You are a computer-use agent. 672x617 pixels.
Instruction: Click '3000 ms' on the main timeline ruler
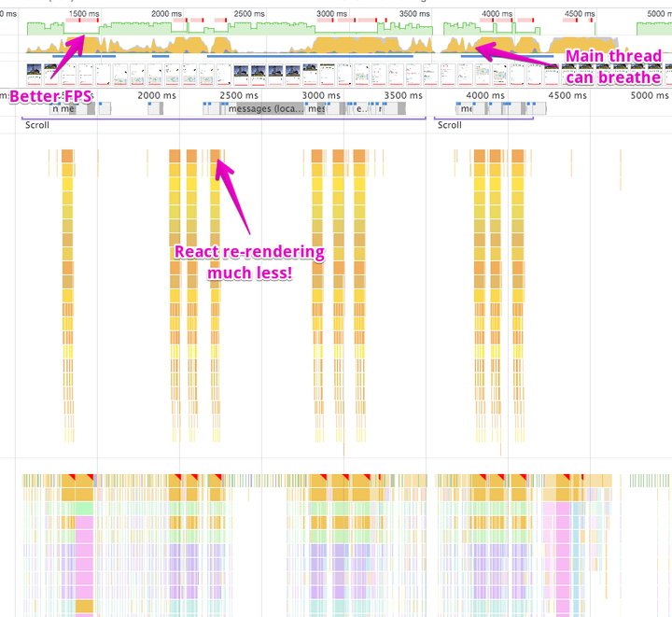tap(321, 95)
